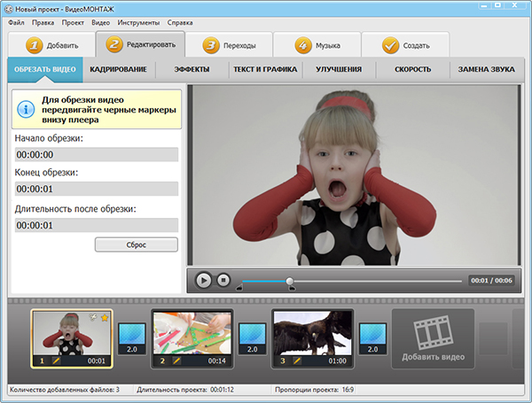The width and height of the screenshot is (532, 403).
Task: Select the horse video thumbnail in timeline
Action: [x=311, y=332]
